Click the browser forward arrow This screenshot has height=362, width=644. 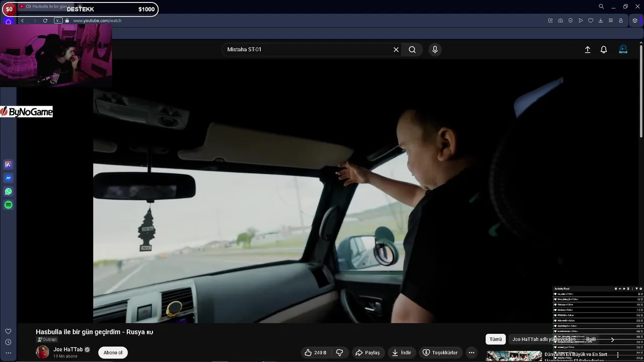(34, 21)
